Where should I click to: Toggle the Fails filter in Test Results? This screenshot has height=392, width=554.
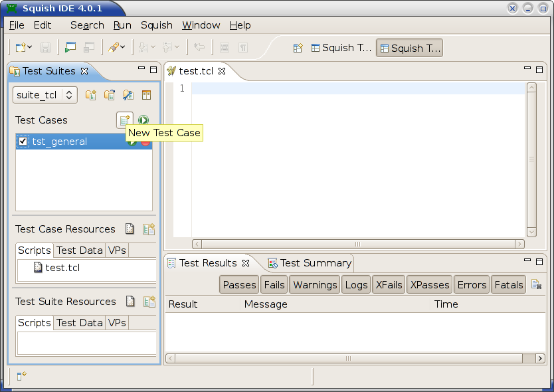point(274,284)
